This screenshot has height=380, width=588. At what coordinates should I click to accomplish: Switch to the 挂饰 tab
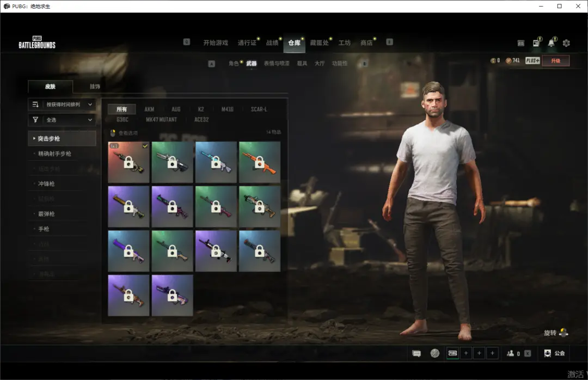[95, 87]
